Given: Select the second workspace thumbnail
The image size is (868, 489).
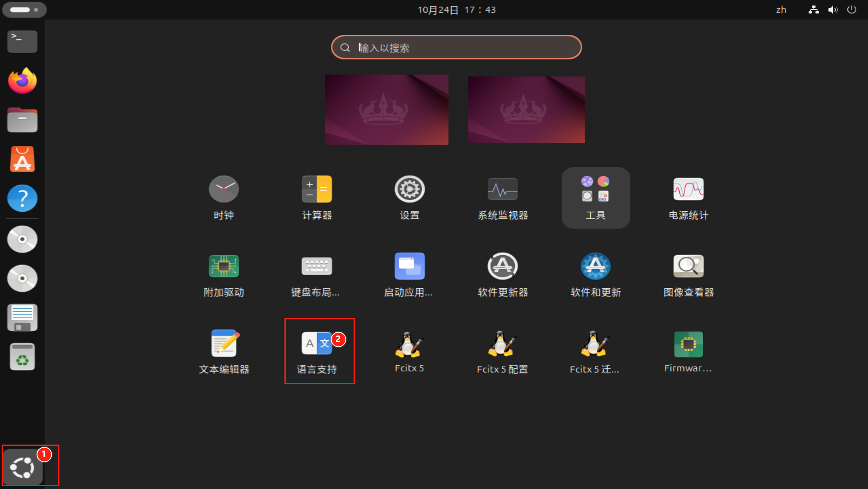Looking at the screenshot, I should pos(526,109).
